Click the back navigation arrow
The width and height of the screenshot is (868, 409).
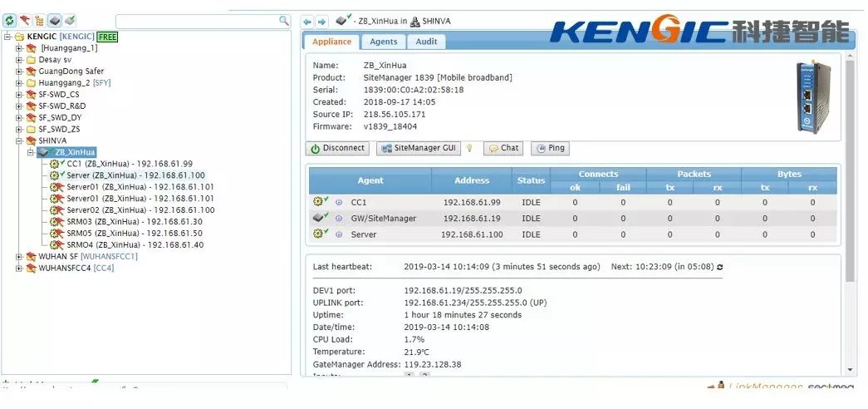tap(307, 21)
